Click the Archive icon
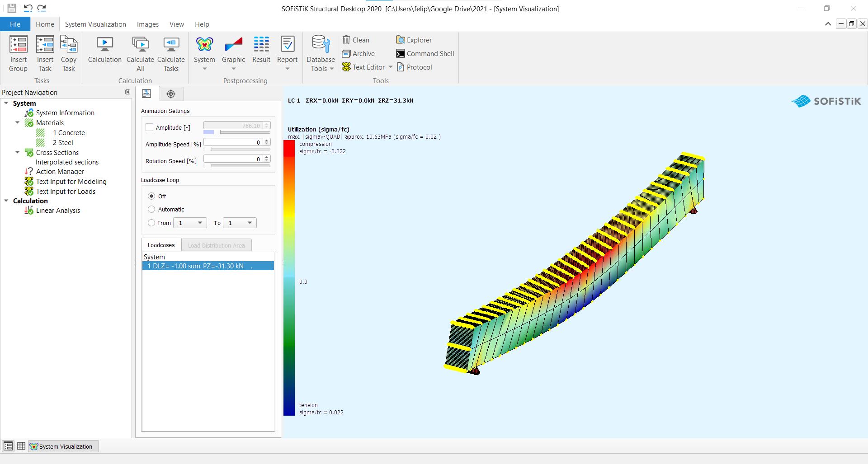Image resolution: width=868 pixels, height=464 pixels. [x=359, y=54]
